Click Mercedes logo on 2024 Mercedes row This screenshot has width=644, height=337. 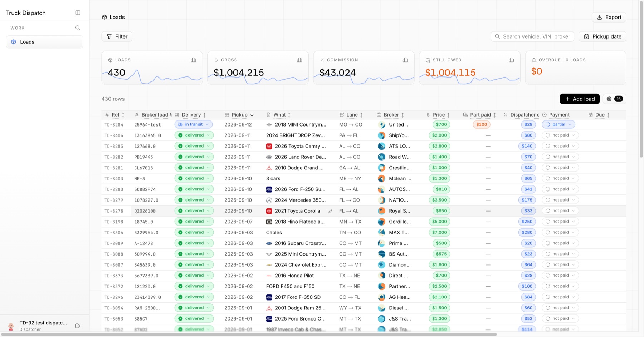click(x=269, y=200)
